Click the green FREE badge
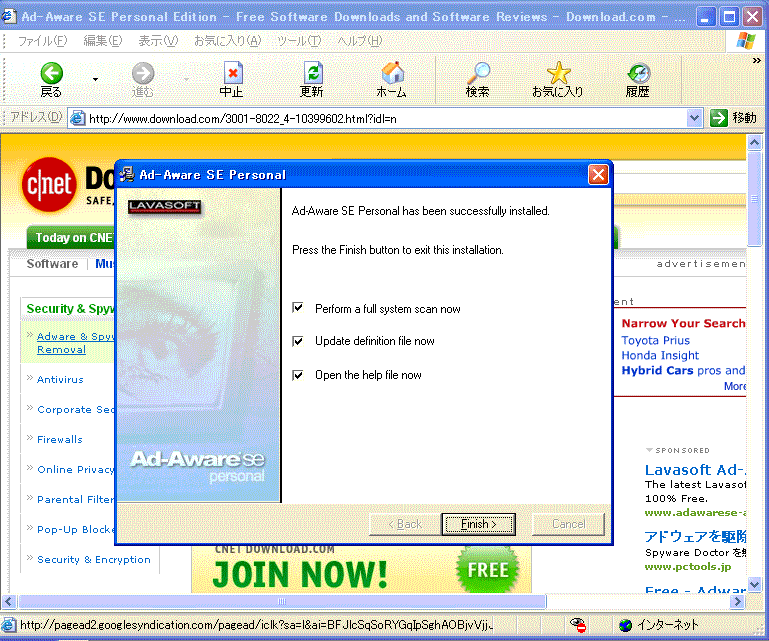 (x=487, y=570)
